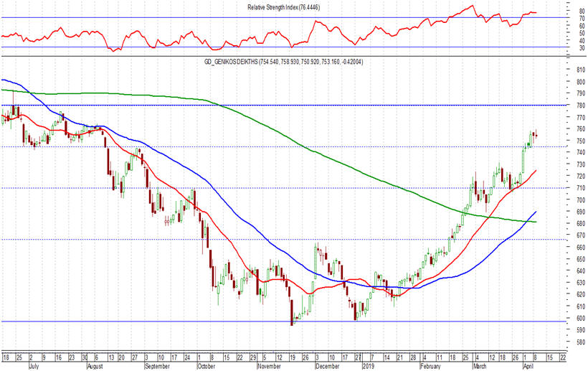The height and width of the screenshot is (371, 588).
Task: Click the 650 price axis label
Action: tap(581, 259)
